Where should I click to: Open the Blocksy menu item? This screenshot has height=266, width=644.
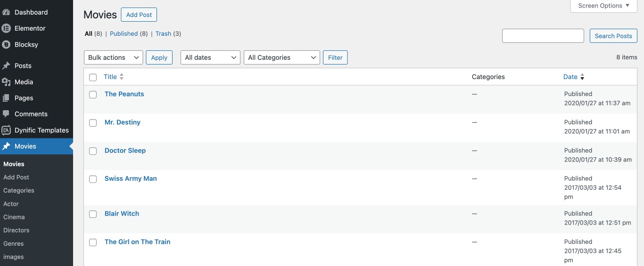(x=26, y=44)
